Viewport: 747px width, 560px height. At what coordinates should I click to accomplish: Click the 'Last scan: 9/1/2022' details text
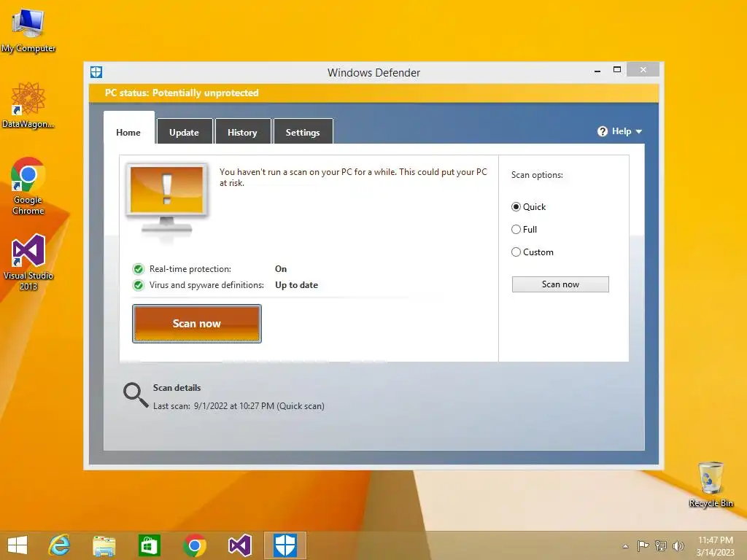click(x=239, y=406)
